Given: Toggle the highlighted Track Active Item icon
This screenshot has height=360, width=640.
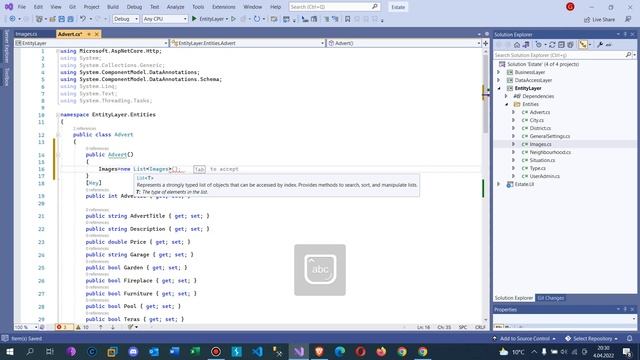Looking at the screenshot, I should [583, 45].
